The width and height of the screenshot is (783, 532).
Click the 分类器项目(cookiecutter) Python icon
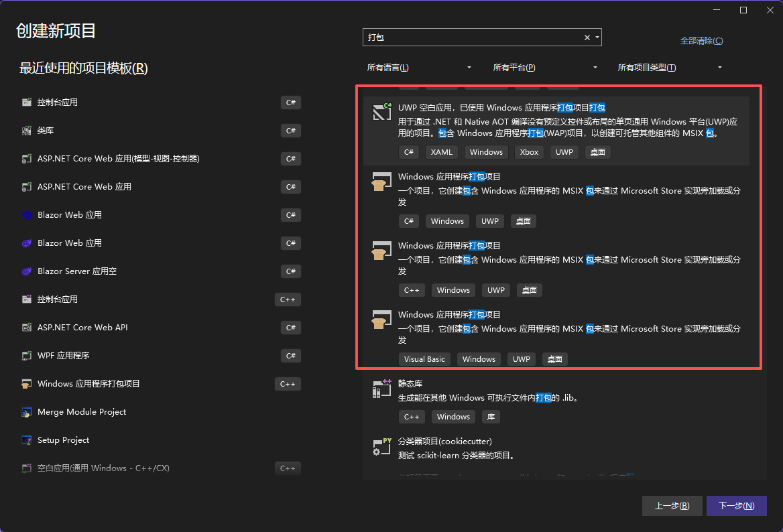tap(382, 446)
